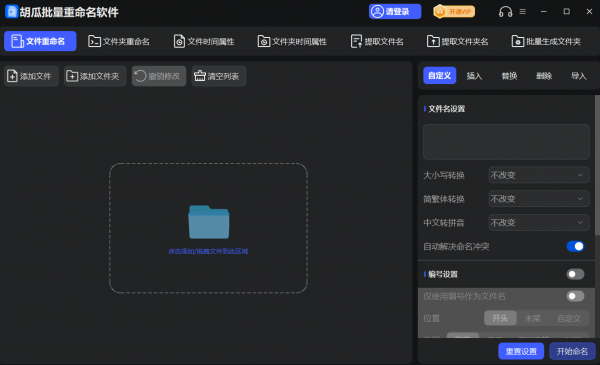Viewport: 600px width, 365px height.
Task: Select the 导入 mode tab
Action: pos(579,76)
